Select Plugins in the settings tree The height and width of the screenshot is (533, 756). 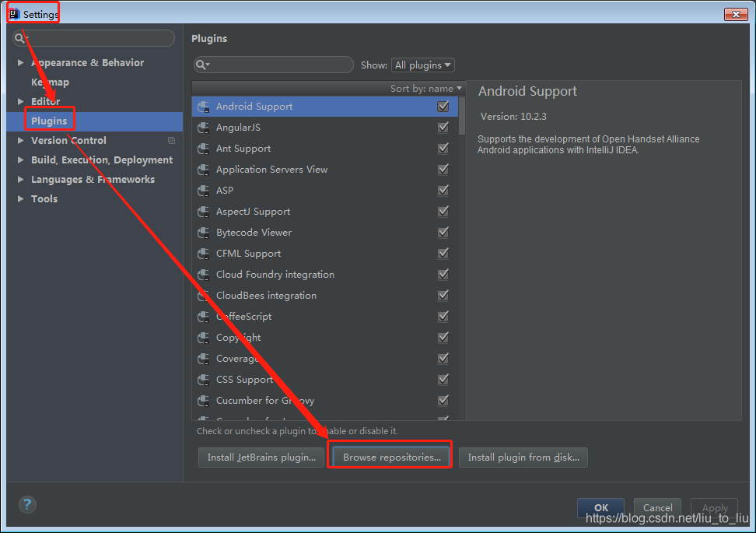pyautogui.click(x=49, y=121)
